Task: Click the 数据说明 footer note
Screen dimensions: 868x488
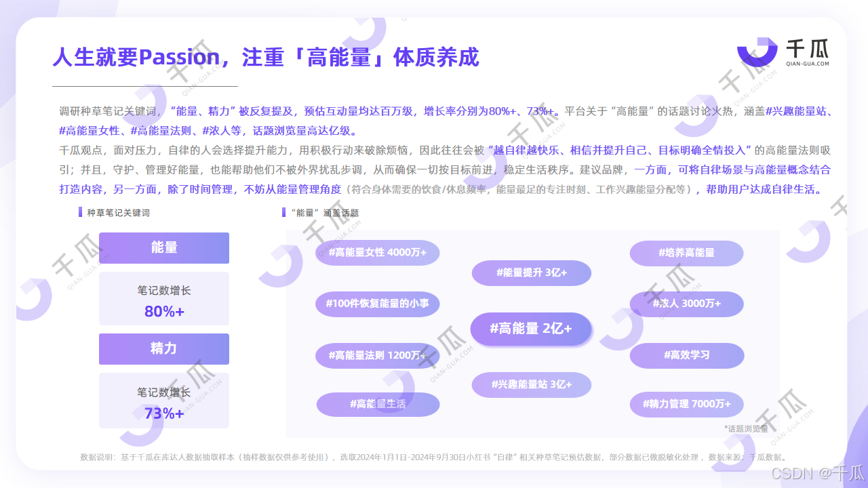Action: [x=433, y=457]
